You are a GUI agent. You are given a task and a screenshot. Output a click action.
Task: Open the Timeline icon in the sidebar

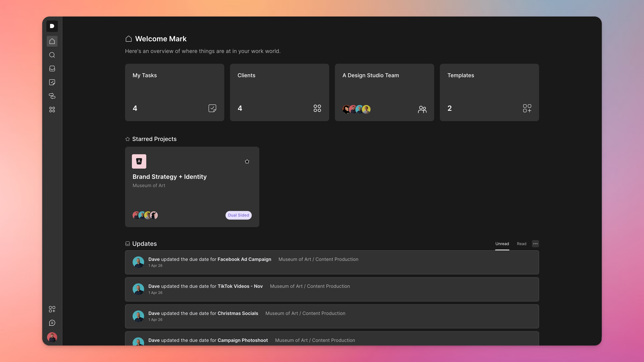click(x=52, y=96)
